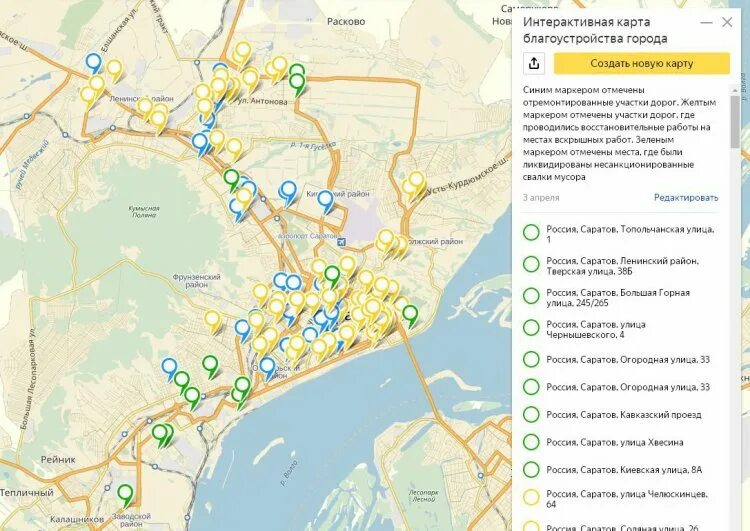Click blue marker above Октябрьский район label
The height and width of the screenshot is (531, 750).
click(267, 367)
